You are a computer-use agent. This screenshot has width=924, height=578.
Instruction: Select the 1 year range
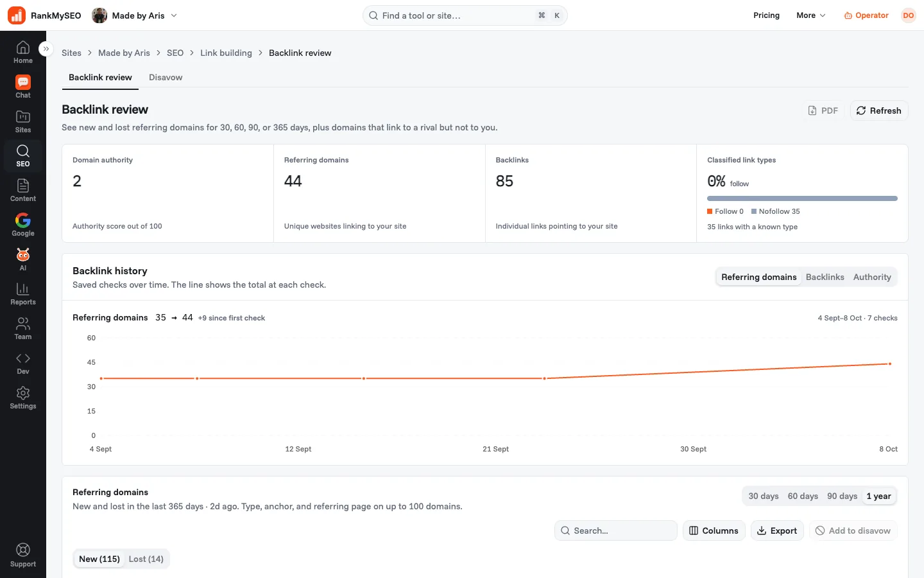click(878, 496)
